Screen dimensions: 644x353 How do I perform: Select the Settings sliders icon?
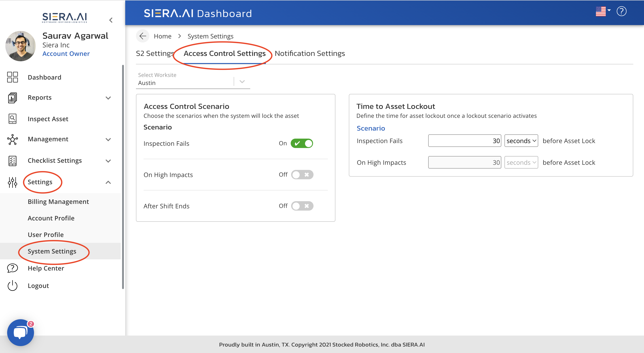tap(12, 182)
